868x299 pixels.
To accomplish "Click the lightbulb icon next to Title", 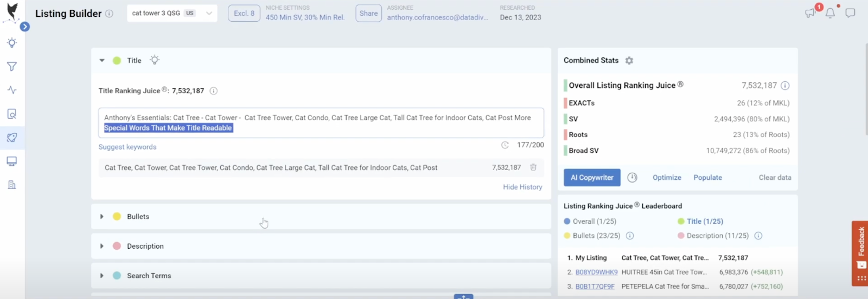I will [155, 60].
